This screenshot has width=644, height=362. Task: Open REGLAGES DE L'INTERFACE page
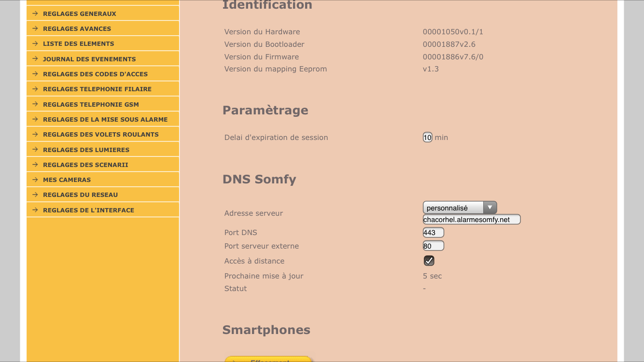click(x=88, y=210)
